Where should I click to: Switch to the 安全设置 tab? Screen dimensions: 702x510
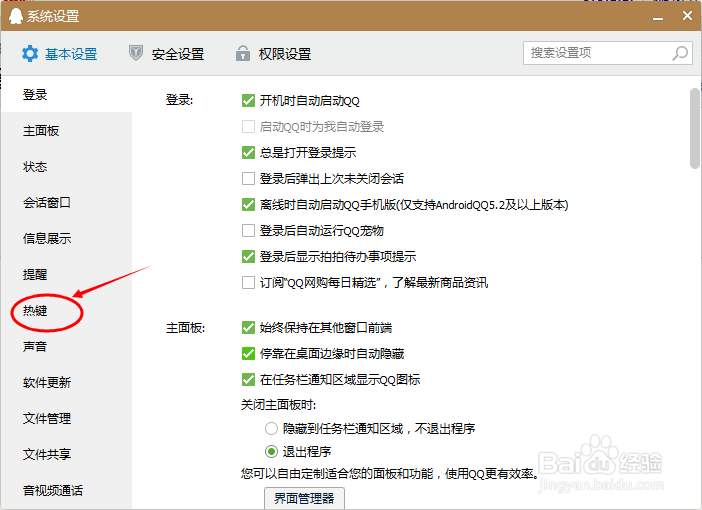[x=167, y=54]
